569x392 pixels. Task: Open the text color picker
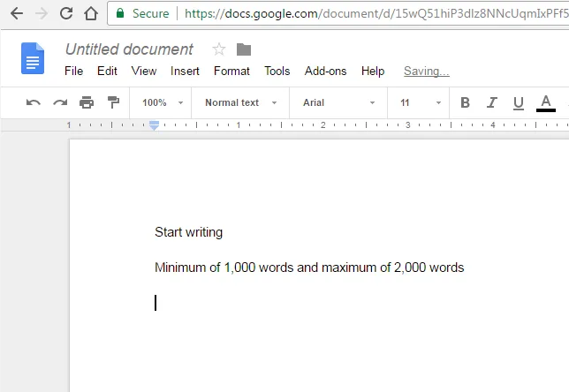click(546, 103)
